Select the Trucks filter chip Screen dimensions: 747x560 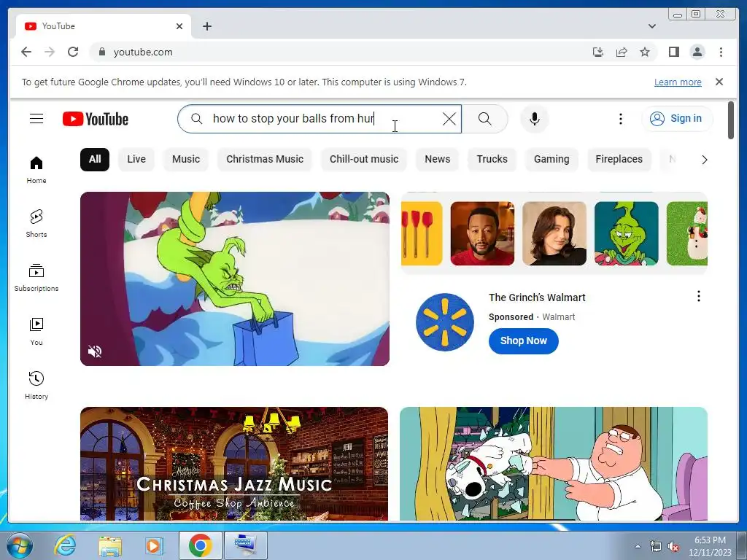click(492, 159)
